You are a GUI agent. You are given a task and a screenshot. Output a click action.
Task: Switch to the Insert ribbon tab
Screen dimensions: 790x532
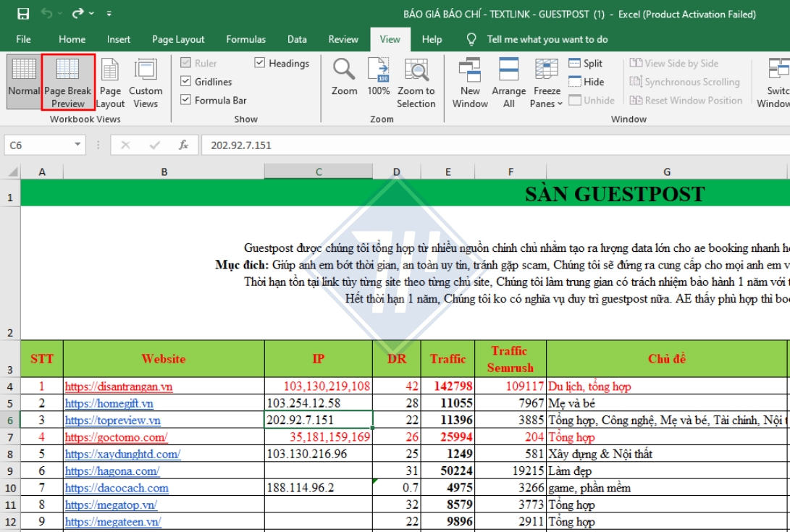click(x=119, y=39)
